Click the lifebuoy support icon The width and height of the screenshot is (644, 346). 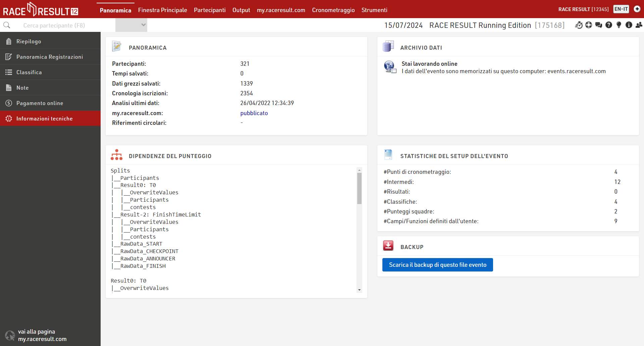point(589,25)
